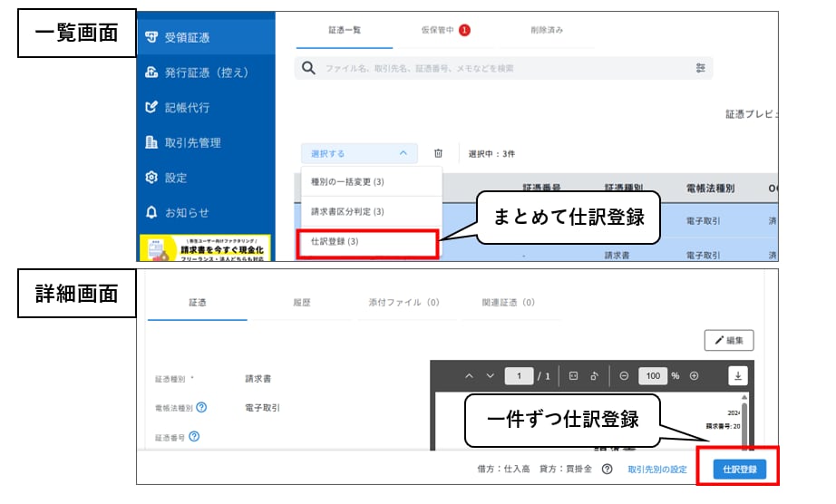
Task: Zoom in the PDF preview
Action: [694, 375]
